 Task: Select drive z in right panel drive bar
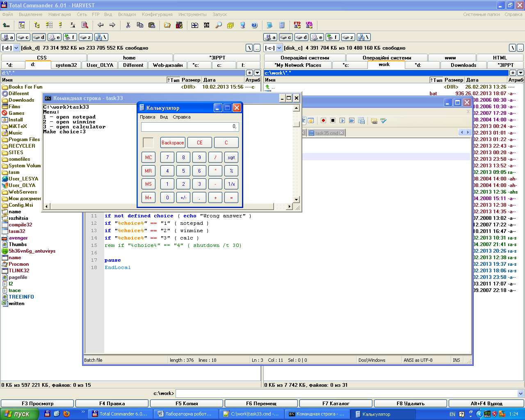coord(348,37)
